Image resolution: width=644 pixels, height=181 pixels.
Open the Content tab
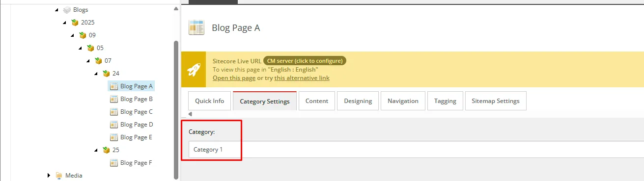point(317,101)
